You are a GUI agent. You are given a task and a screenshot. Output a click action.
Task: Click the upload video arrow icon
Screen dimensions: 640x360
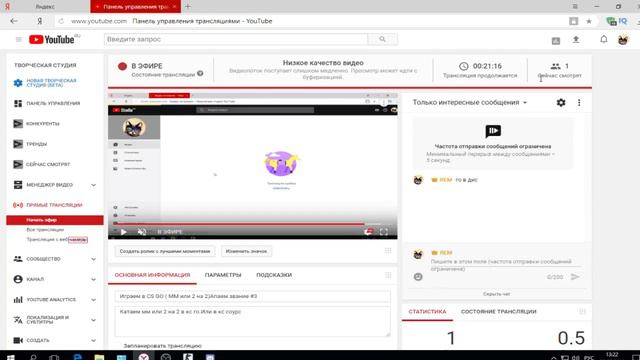[576, 40]
